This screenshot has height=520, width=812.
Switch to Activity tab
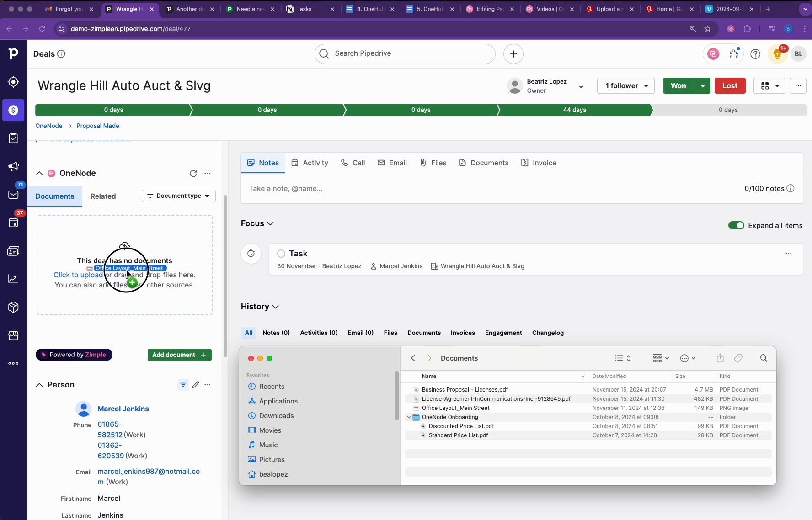[310, 163]
